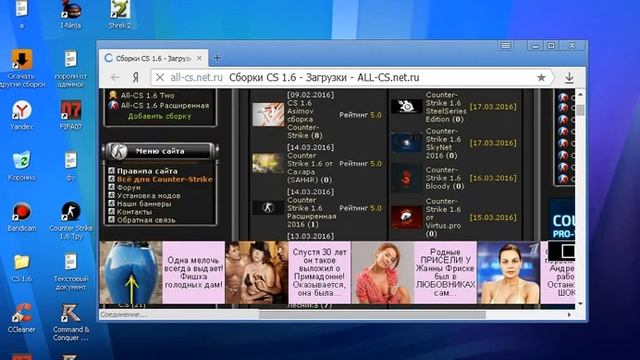The height and width of the screenshot is (360, 640).
Task: Click the horizontal scrollbar right arrow
Action: (570, 315)
